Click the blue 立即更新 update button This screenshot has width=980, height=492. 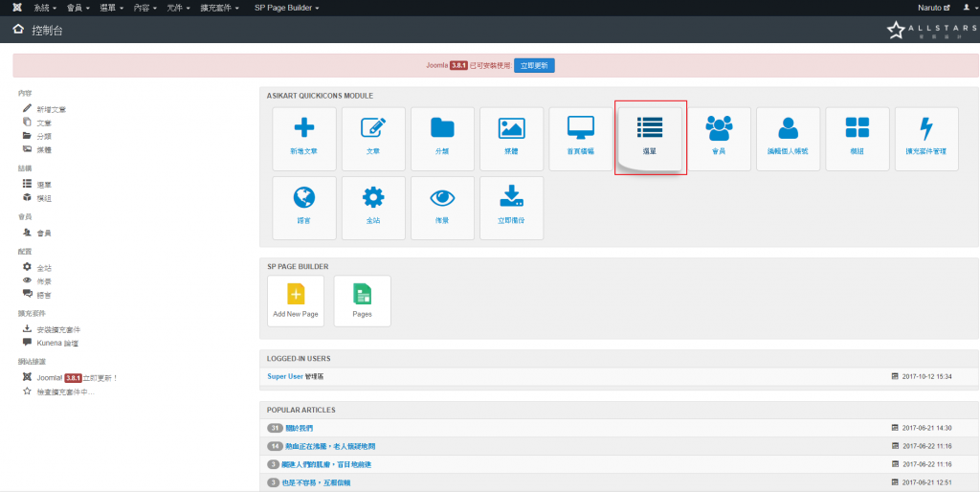point(534,65)
